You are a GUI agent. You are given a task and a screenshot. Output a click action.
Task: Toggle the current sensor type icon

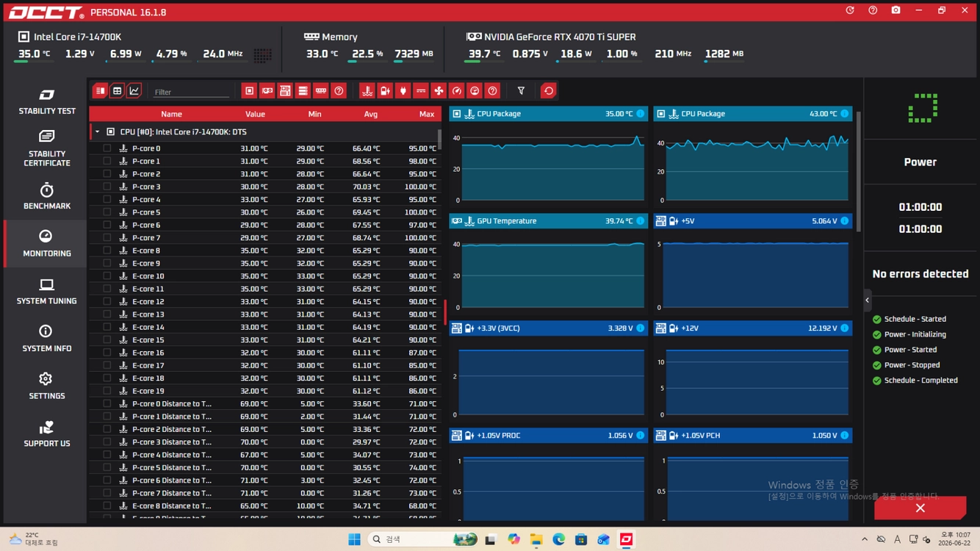click(x=421, y=91)
